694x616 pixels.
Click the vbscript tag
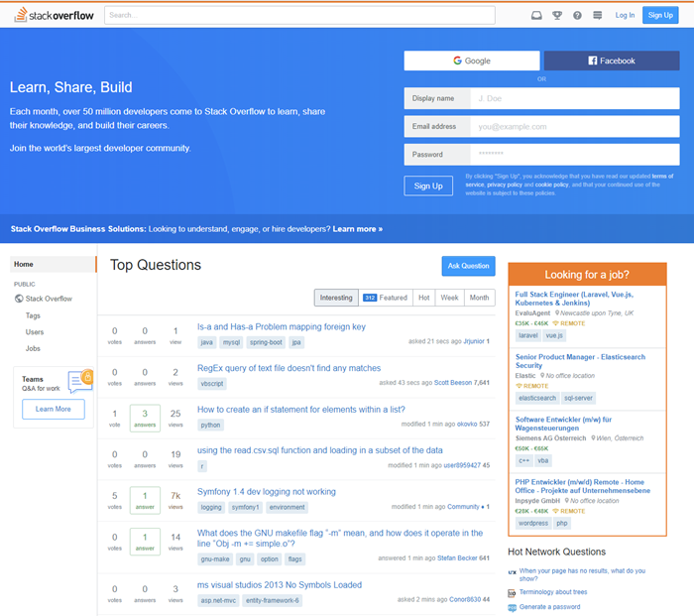[x=212, y=384]
